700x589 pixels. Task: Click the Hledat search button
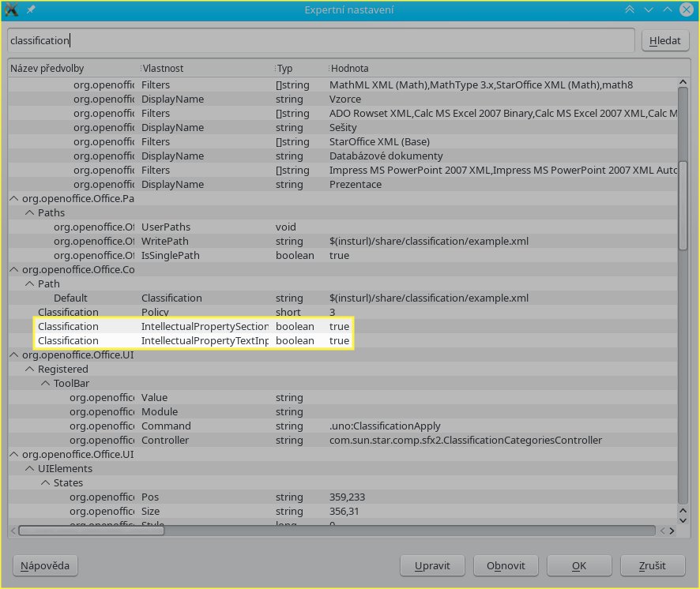coord(664,40)
